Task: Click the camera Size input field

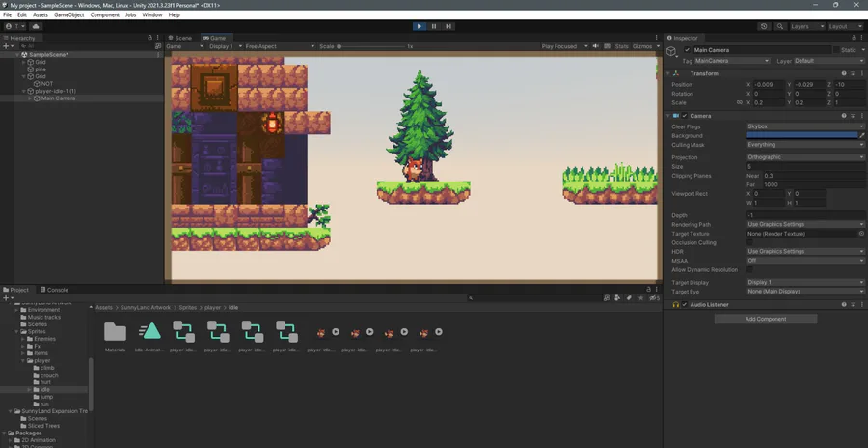Action: tap(805, 166)
